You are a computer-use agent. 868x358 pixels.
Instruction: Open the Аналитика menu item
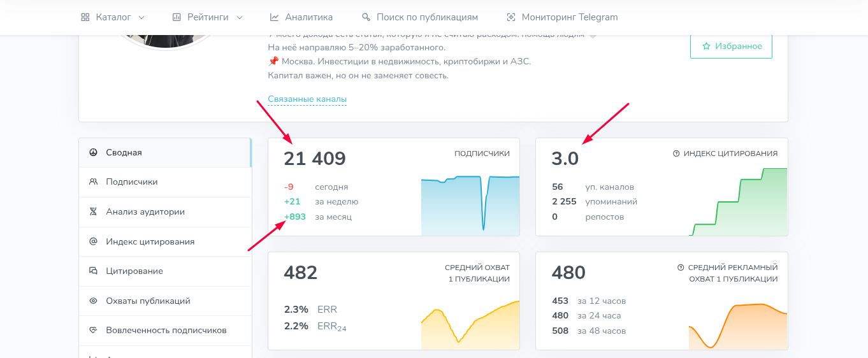point(301,17)
